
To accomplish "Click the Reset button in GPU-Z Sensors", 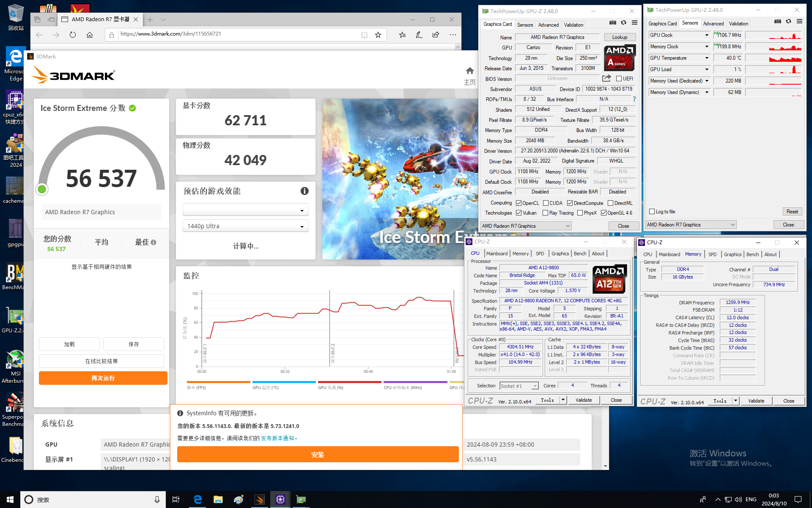I will point(792,212).
